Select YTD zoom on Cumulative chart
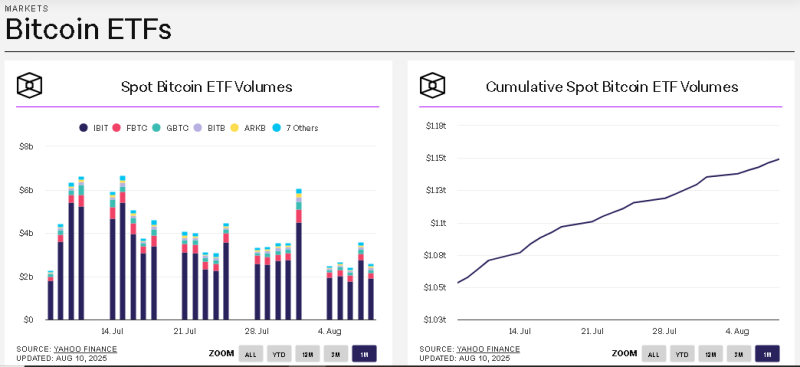This screenshot has width=800, height=367. [682, 354]
